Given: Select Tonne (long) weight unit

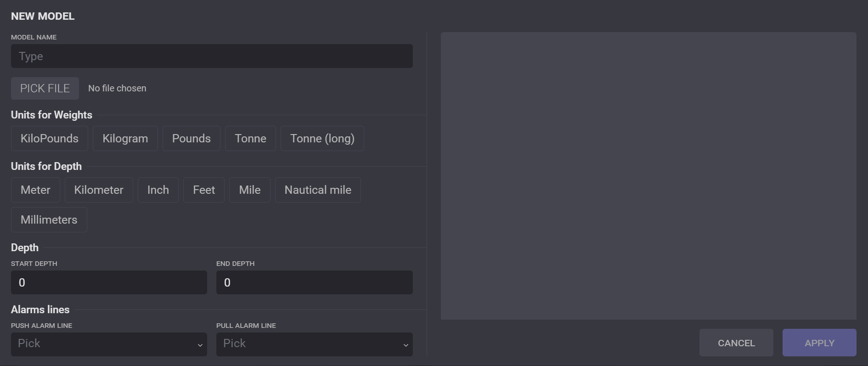Looking at the screenshot, I should [322, 139].
